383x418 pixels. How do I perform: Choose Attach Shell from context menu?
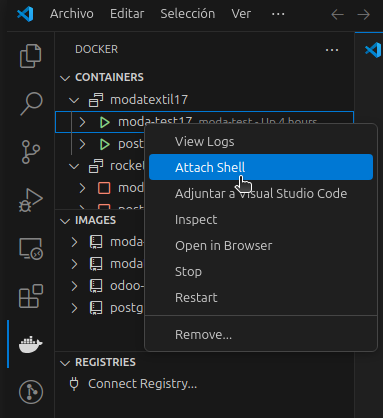[x=261, y=167]
